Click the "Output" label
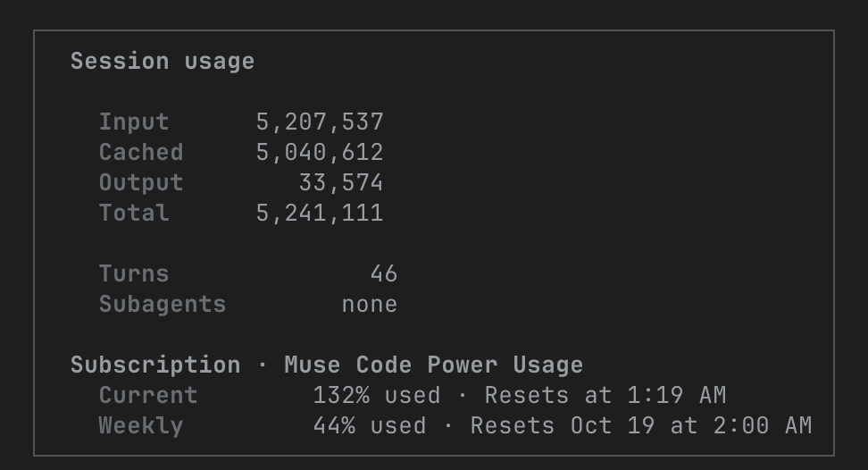This screenshot has height=470, width=868. [x=141, y=182]
